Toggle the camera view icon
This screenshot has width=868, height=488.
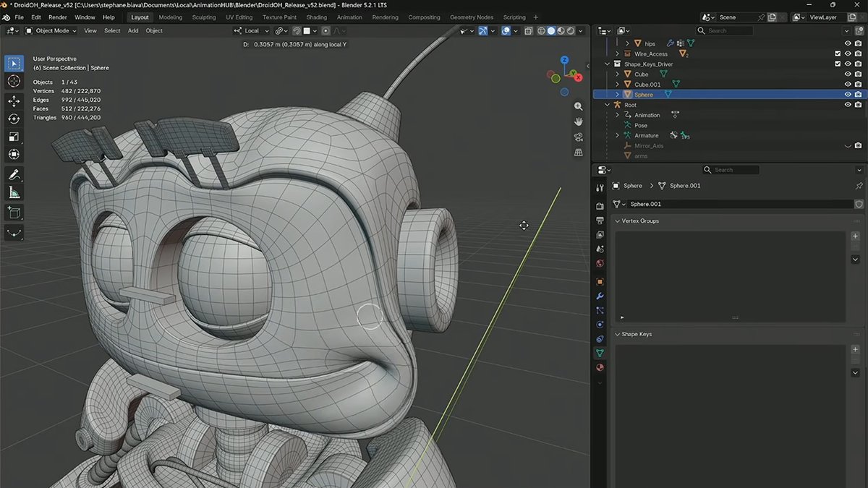tap(579, 137)
